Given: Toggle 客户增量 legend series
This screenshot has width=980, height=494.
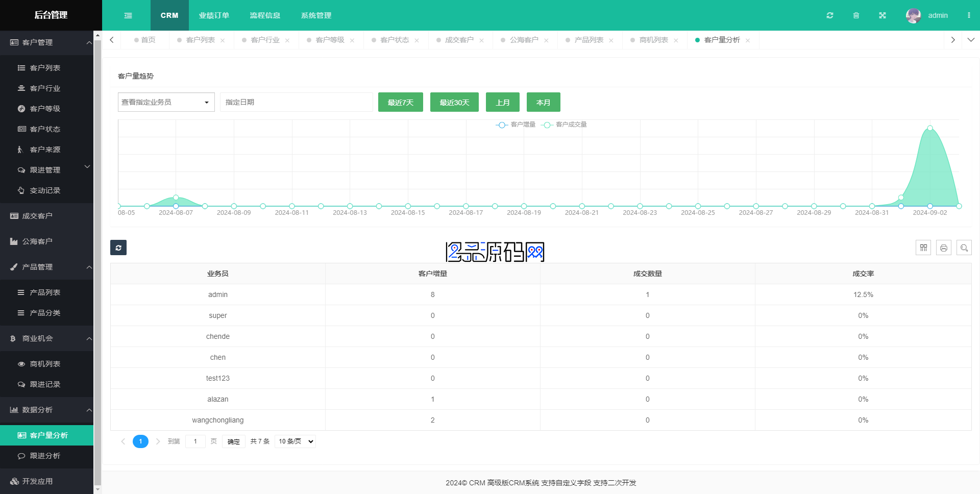Looking at the screenshot, I should pos(516,125).
